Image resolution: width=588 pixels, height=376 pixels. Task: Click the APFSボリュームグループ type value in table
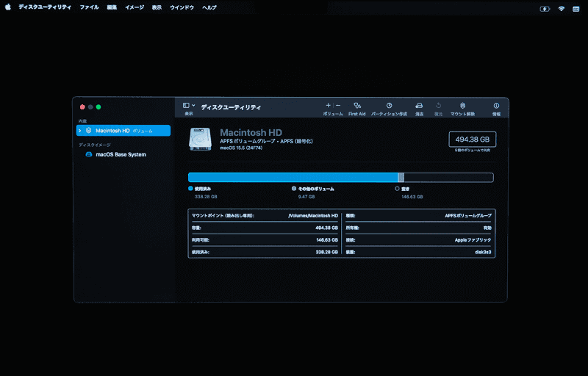[x=468, y=216]
